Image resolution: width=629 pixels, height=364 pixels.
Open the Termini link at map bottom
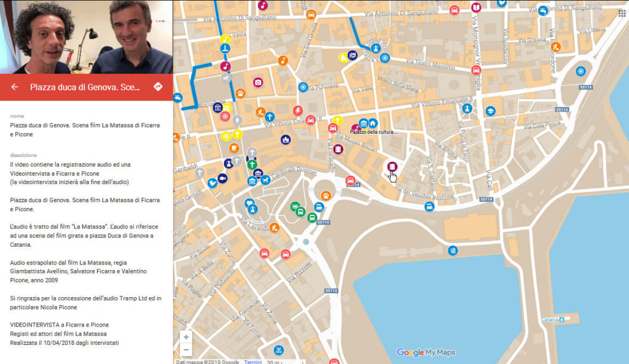click(252, 362)
